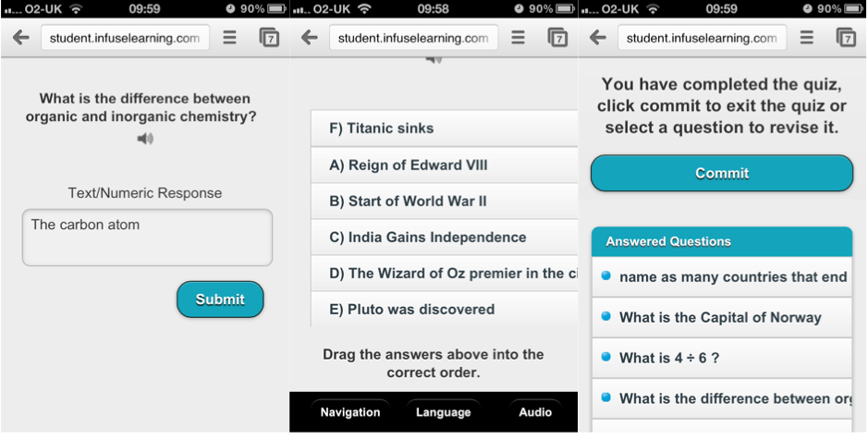Select the 'F) Titanic sinks' answer item
Image resolution: width=868 pixels, height=440 pixels.
click(444, 128)
